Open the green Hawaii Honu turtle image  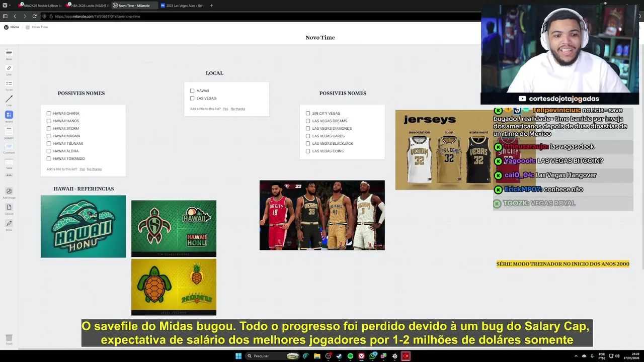pos(174,229)
